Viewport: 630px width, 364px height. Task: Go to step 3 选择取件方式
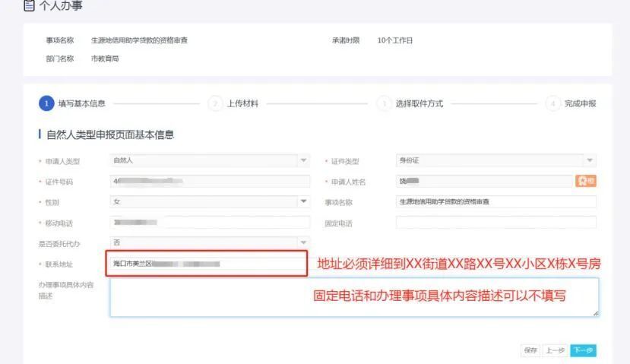point(410,103)
